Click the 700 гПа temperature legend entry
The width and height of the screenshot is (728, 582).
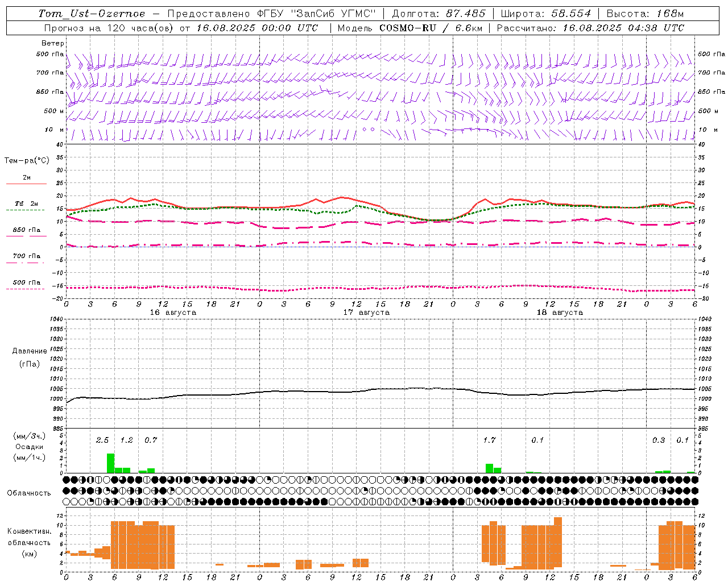click(26, 257)
